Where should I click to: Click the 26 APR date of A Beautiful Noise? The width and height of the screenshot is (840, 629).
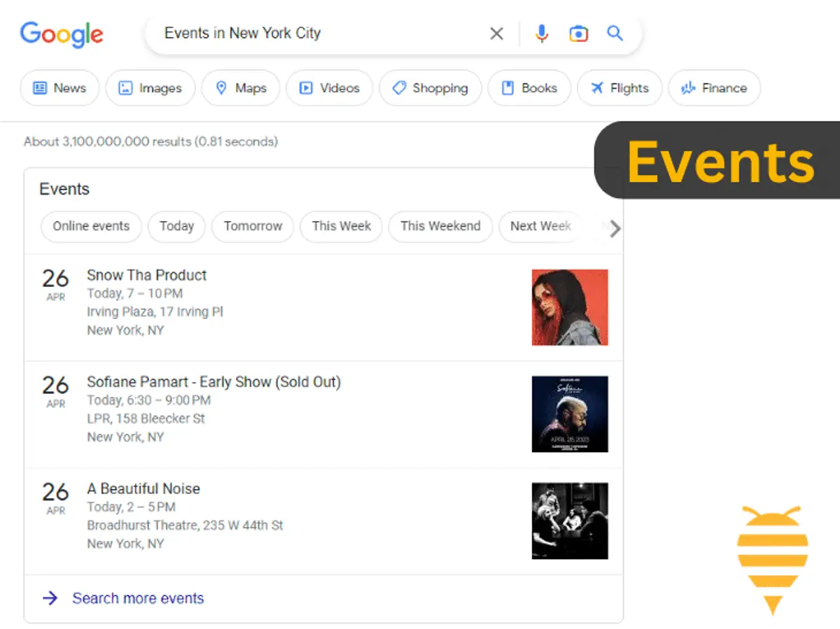pyautogui.click(x=55, y=497)
